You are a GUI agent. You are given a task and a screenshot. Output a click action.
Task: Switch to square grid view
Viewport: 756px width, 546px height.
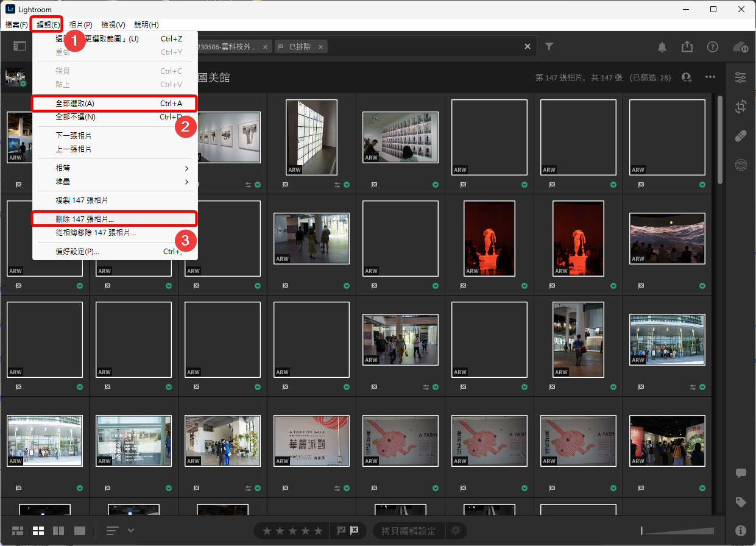point(38,531)
